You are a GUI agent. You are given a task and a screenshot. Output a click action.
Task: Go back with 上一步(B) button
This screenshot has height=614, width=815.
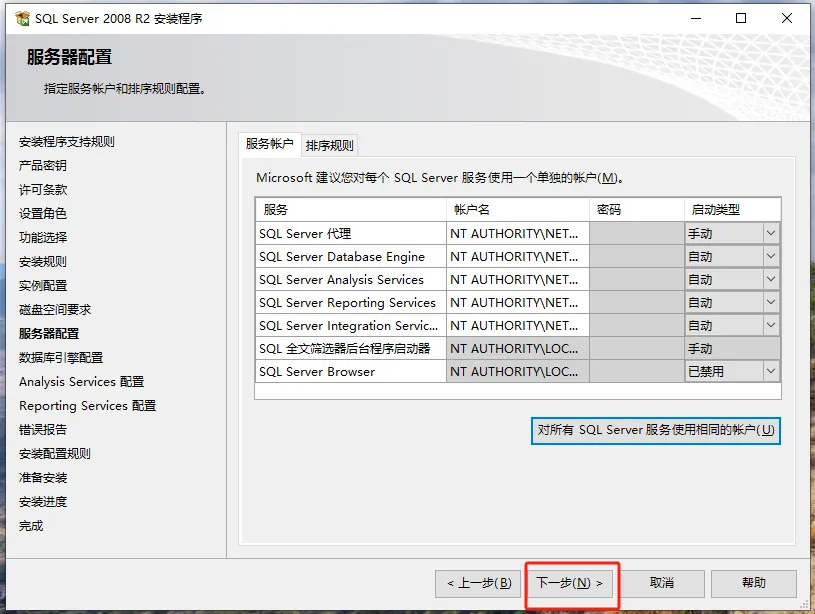[479, 583]
